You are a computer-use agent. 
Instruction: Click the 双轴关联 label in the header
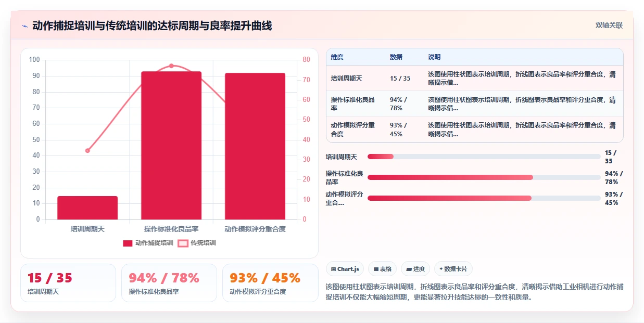609,25
